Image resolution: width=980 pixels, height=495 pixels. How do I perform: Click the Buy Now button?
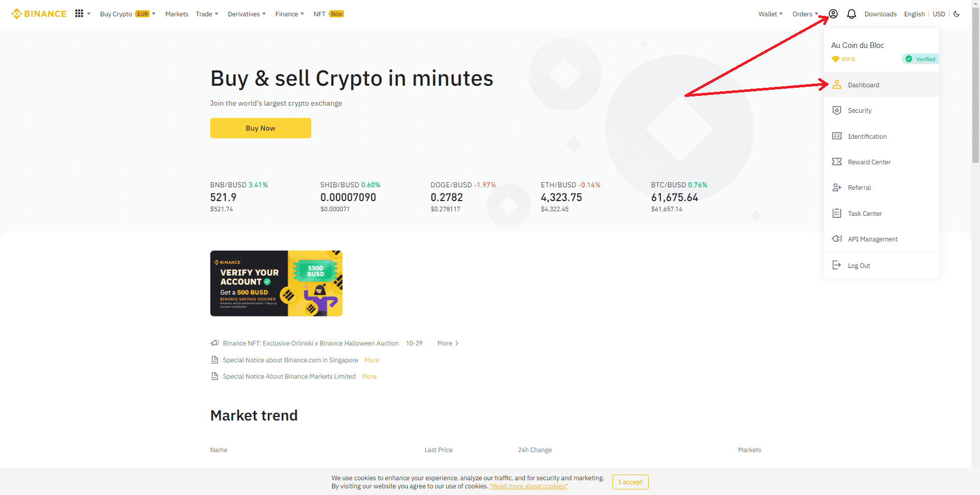pyautogui.click(x=260, y=128)
